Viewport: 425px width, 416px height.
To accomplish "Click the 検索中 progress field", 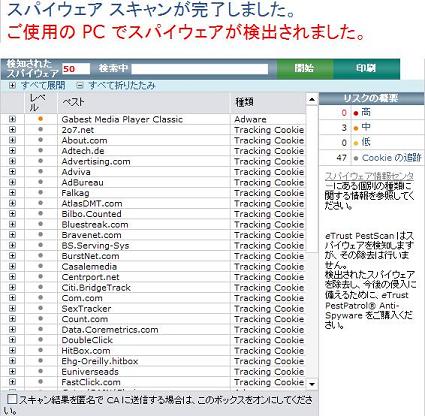I will point(200,69).
